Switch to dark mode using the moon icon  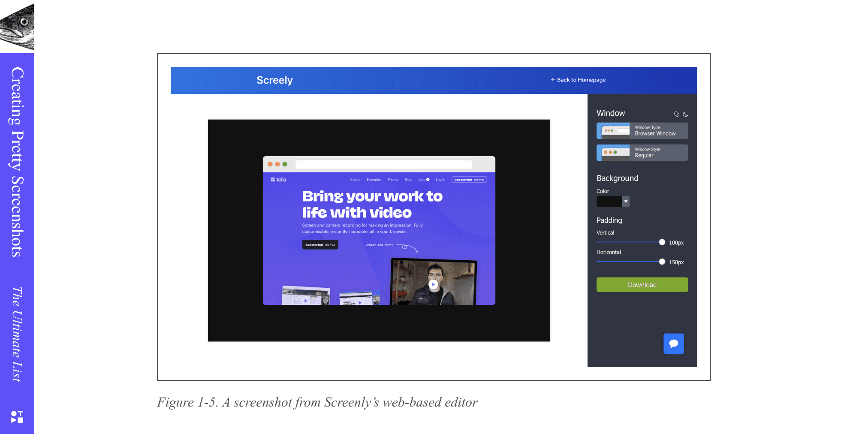tap(685, 114)
